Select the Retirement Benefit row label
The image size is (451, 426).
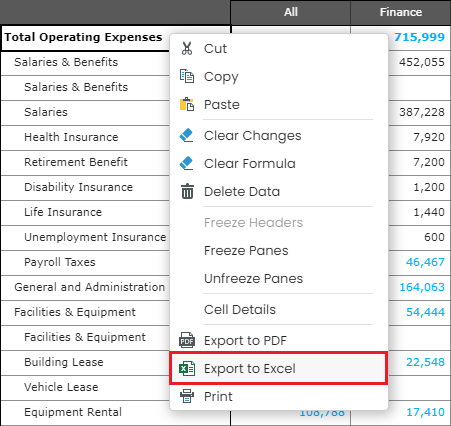pos(76,162)
